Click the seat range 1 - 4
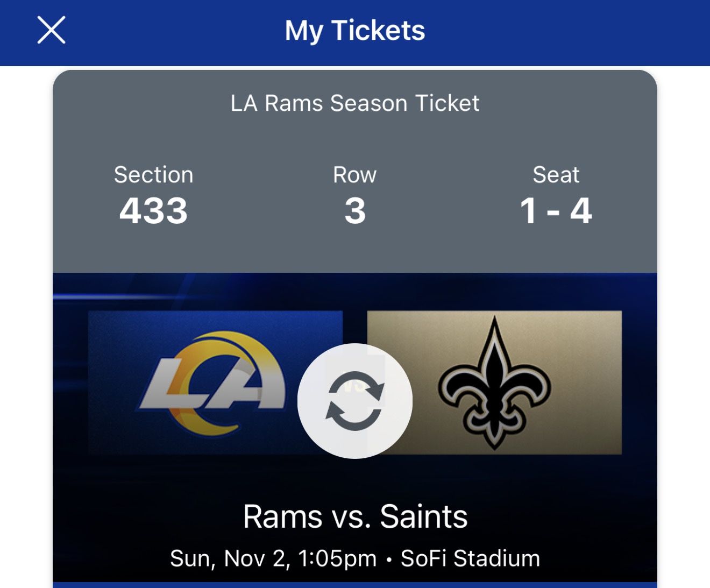 pos(556,210)
